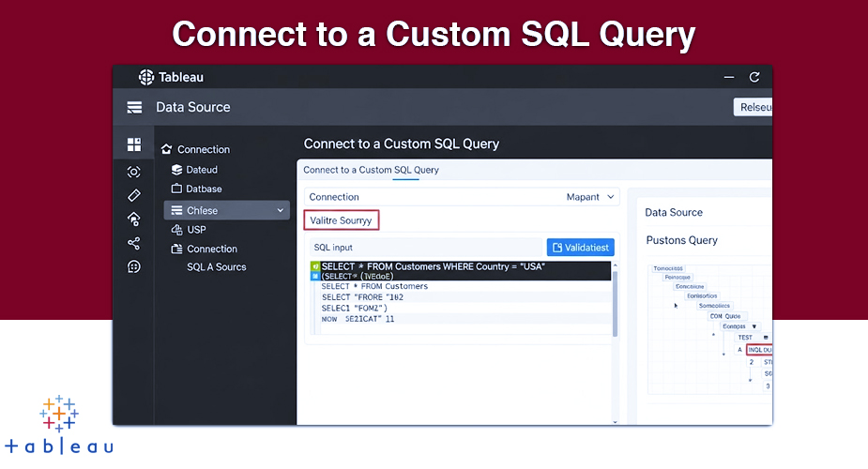Click the scroll down arrow at panel bottom
The height and width of the screenshot is (469, 868).
tap(615, 422)
